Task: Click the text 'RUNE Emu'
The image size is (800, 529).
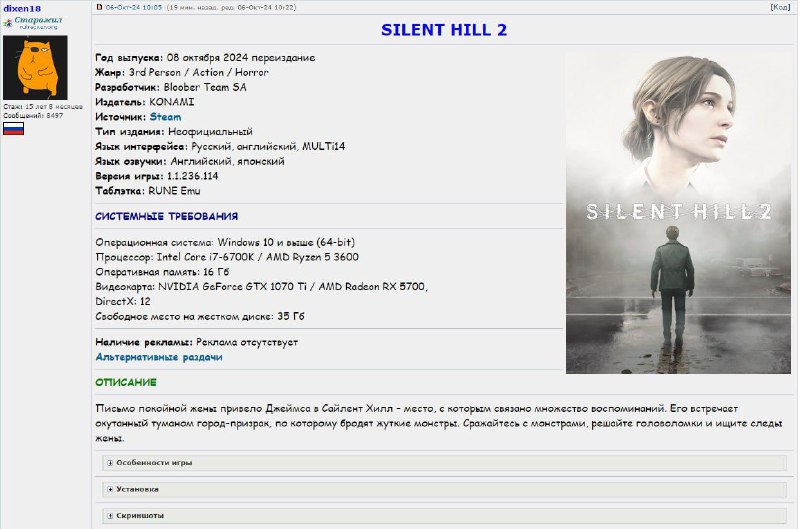Action: point(174,191)
